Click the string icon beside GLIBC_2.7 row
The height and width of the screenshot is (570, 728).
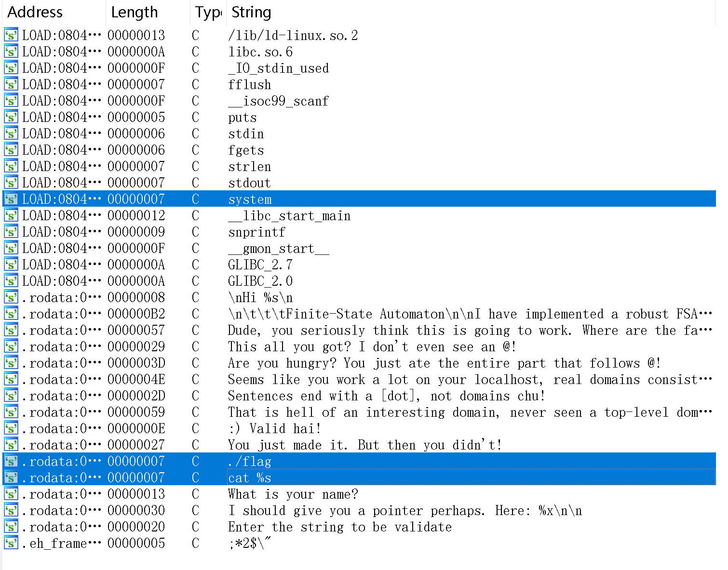11,265
